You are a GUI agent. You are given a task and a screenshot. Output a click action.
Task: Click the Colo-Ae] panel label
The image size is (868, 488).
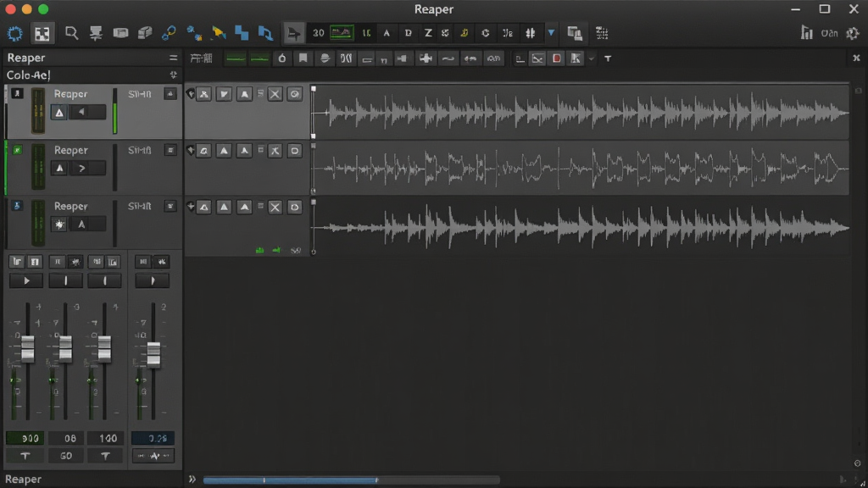tap(28, 75)
